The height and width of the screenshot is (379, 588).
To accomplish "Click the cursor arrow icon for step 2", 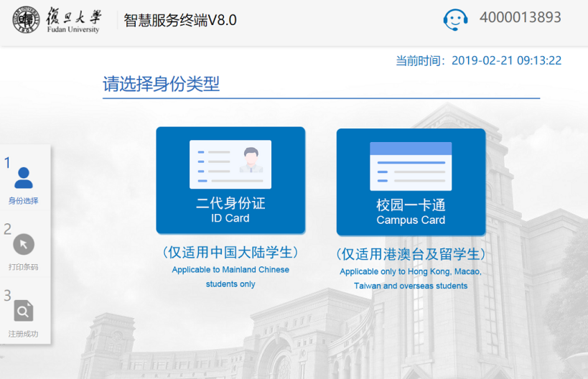I will [24, 244].
